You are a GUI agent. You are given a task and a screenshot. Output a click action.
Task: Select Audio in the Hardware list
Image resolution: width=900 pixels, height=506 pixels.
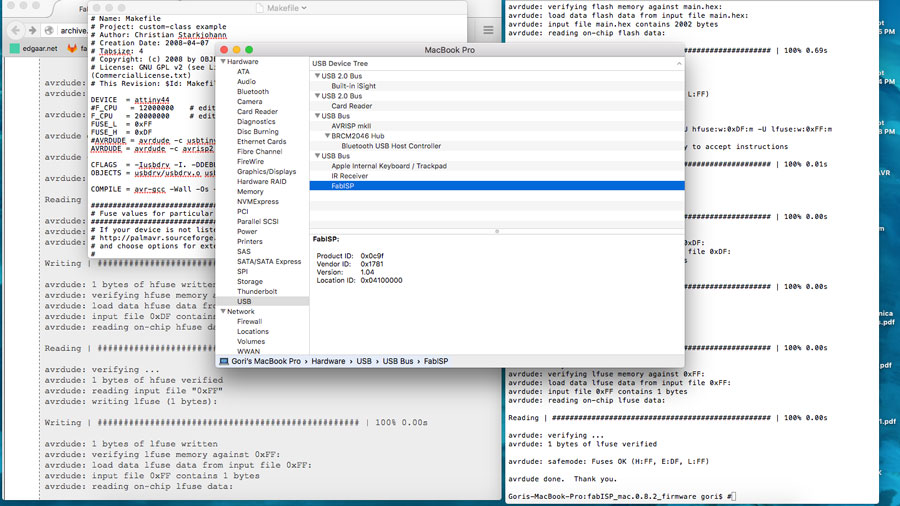pos(246,81)
